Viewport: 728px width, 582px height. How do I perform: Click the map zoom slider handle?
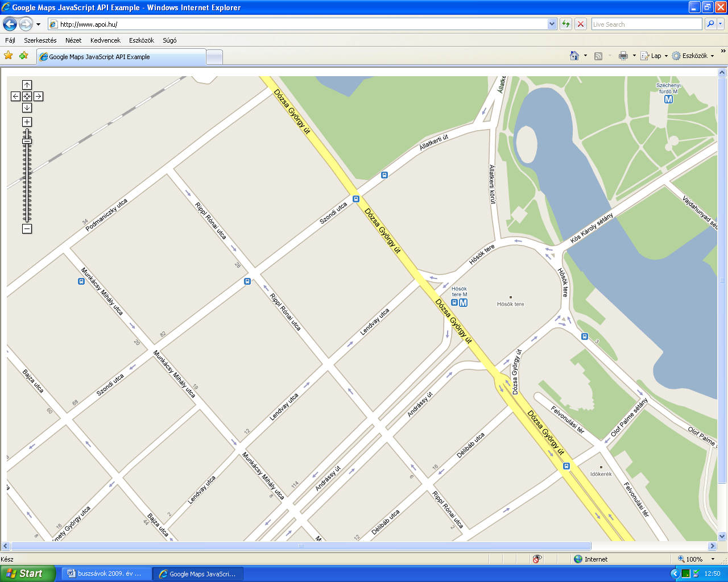[27, 141]
